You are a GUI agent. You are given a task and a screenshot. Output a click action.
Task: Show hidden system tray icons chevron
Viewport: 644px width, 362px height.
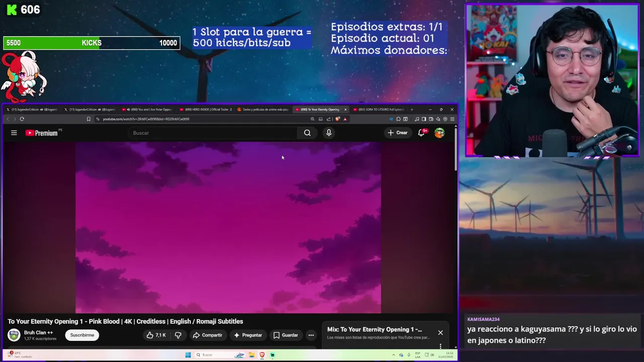pyautogui.click(x=393, y=355)
